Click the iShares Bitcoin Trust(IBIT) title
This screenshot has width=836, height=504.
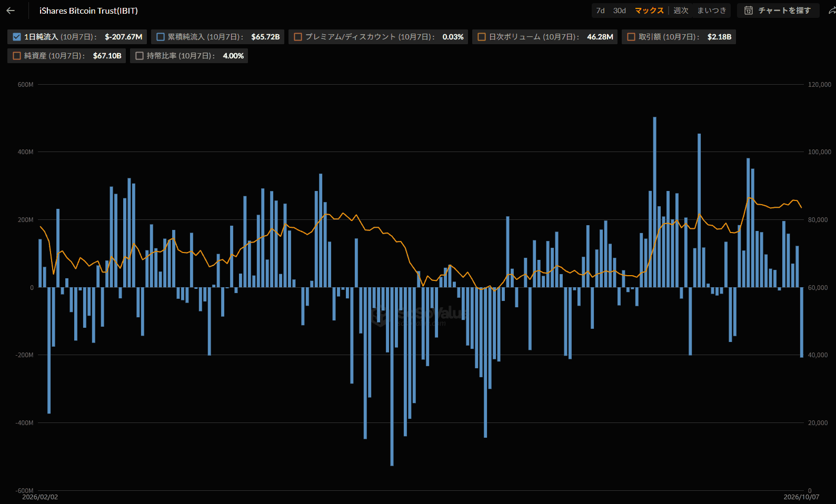[88, 11]
